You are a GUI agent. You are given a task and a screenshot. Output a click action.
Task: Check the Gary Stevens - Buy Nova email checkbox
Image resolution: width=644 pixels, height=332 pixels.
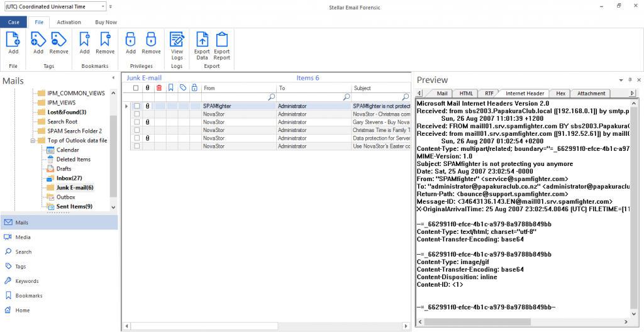click(x=136, y=122)
